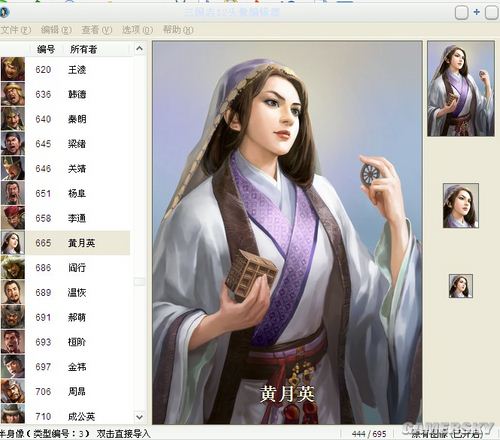Click name 周昂 in list
The width and height of the screenshot is (500, 440).
[77, 391]
